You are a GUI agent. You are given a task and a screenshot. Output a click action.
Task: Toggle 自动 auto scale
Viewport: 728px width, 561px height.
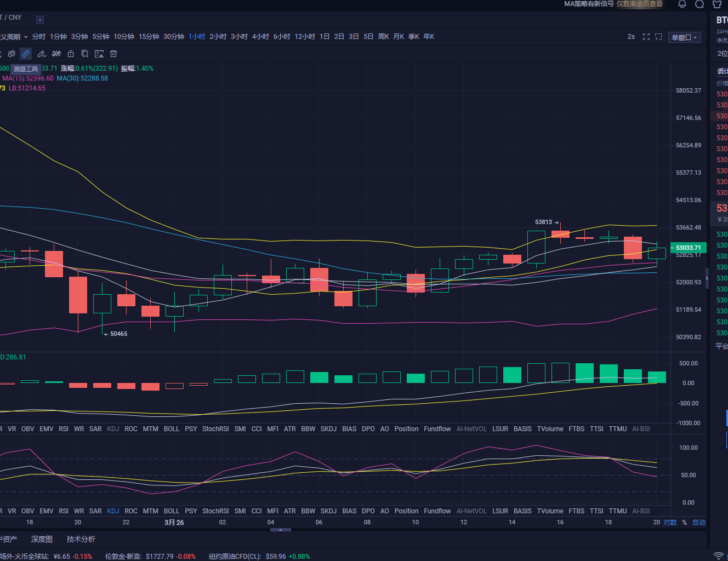click(699, 522)
